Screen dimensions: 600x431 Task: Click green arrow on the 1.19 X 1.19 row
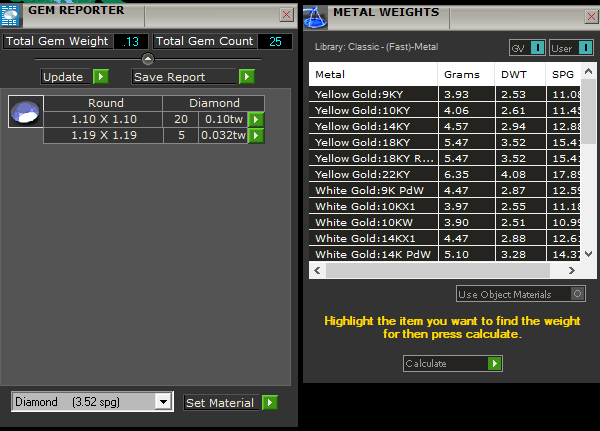(256, 135)
